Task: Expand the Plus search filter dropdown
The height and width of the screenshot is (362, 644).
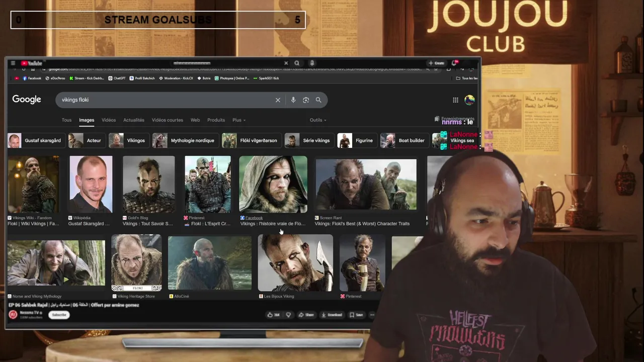Action: (x=238, y=120)
